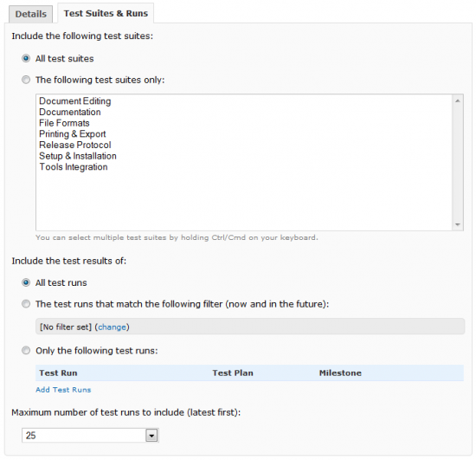
Task: Select Printing & Export test suite
Action: [72, 133]
